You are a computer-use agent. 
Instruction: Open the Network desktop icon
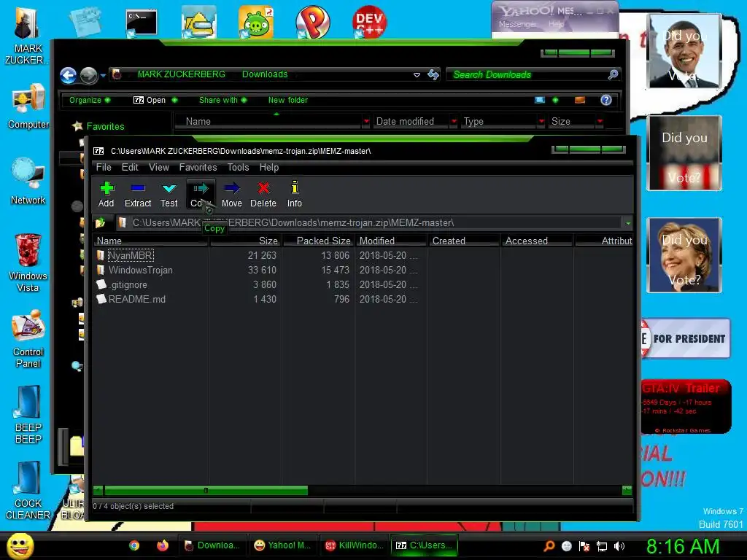(28, 182)
